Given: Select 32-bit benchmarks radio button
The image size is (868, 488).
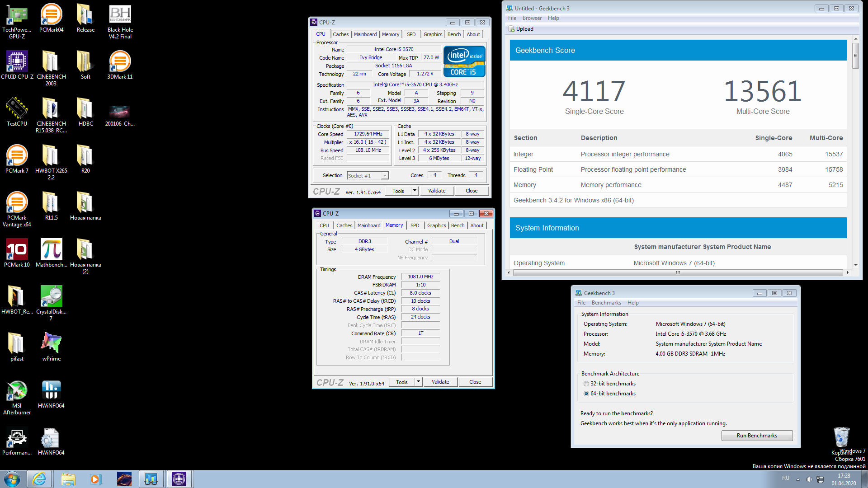Looking at the screenshot, I should click(586, 384).
